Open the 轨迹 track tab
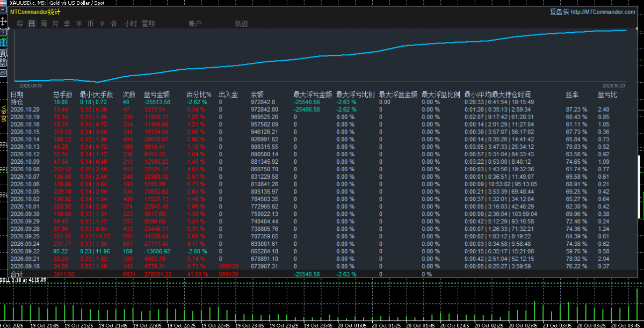644x328 pixels. tap(242, 24)
